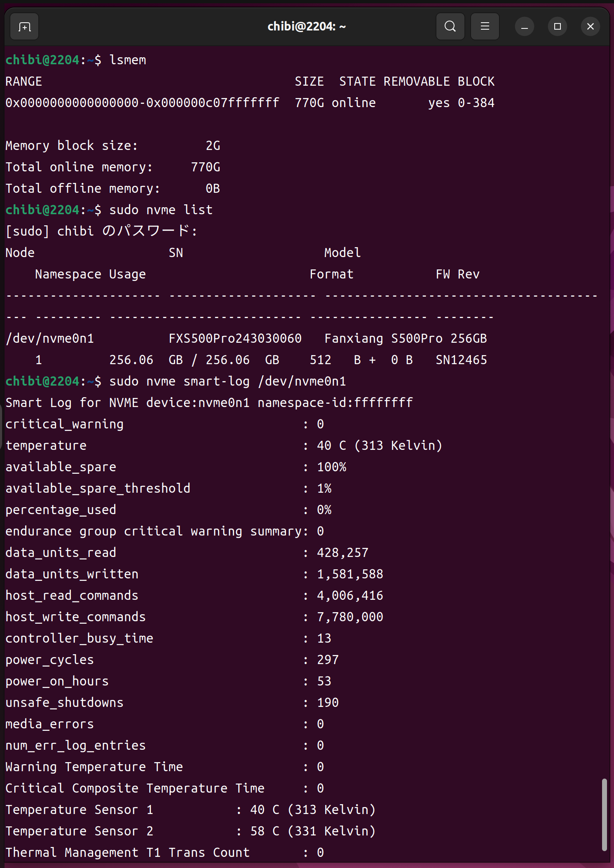Open a new terminal tab
614x868 pixels.
24,27
